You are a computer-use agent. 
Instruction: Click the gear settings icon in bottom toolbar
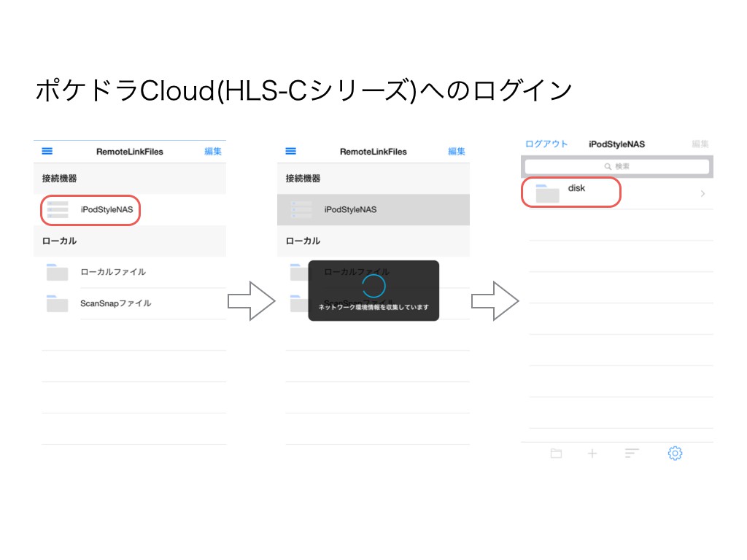coord(675,454)
